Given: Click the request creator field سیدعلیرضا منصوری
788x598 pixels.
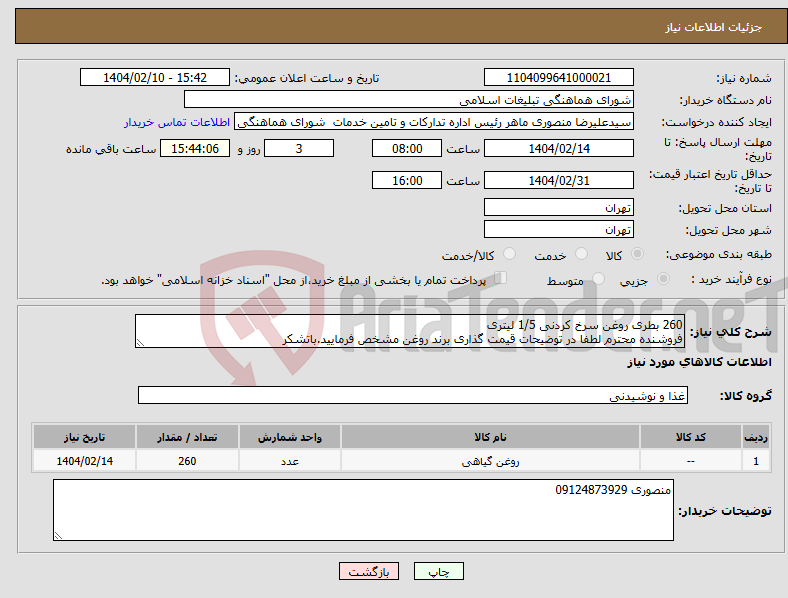Looking at the screenshot, I should pos(434,122).
